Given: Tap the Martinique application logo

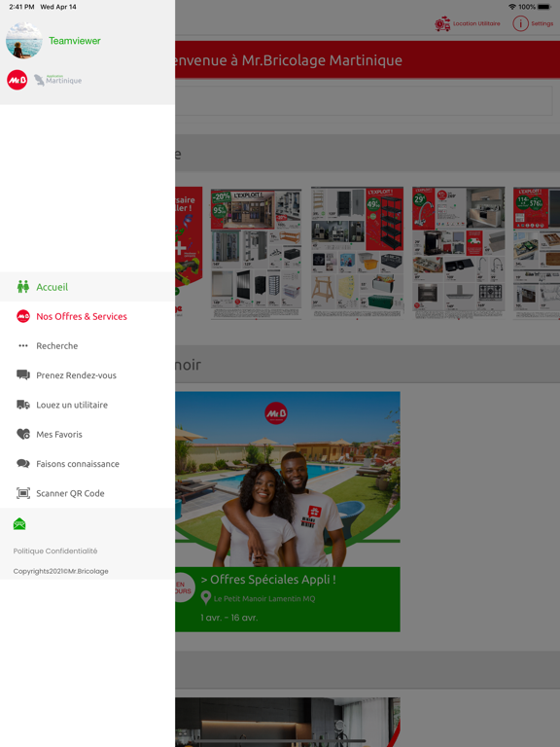Looking at the screenshot, I should [x=57, y=80].
